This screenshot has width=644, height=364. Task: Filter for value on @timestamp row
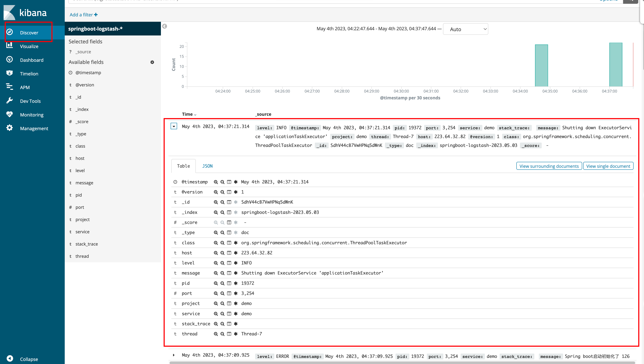(216, 182)
